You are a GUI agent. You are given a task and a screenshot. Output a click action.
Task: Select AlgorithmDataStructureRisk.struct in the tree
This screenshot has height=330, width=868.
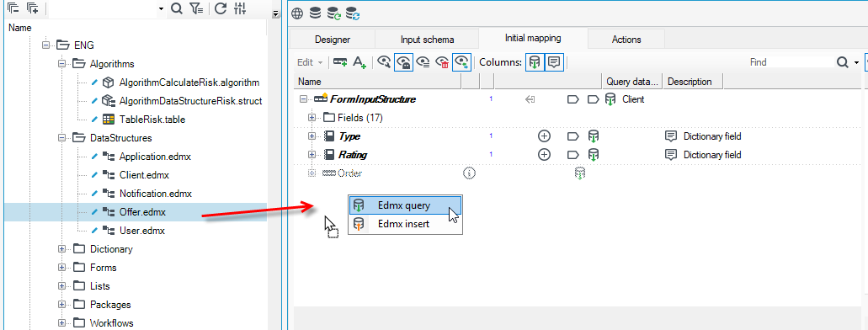tap(190, 101)
